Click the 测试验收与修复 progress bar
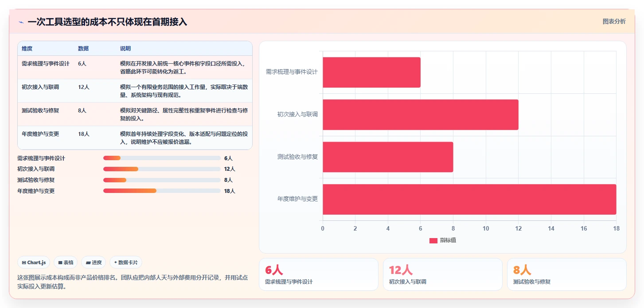Viewport: 644px width, 308px height. pyautogui.click(x=162, y=180)
